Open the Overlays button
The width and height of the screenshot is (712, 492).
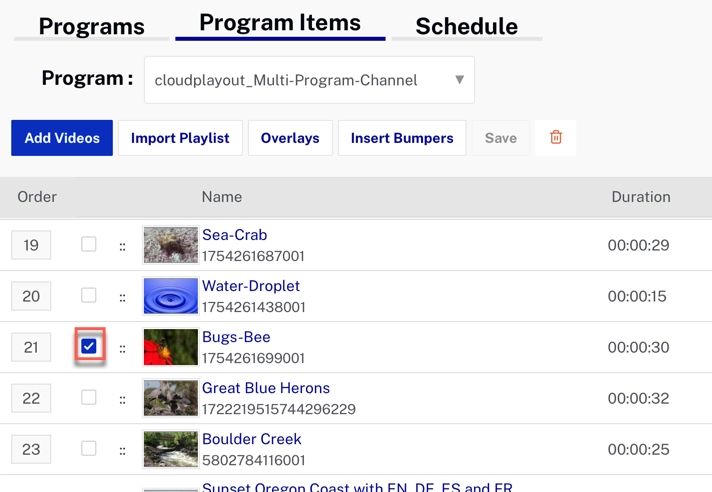290,138
